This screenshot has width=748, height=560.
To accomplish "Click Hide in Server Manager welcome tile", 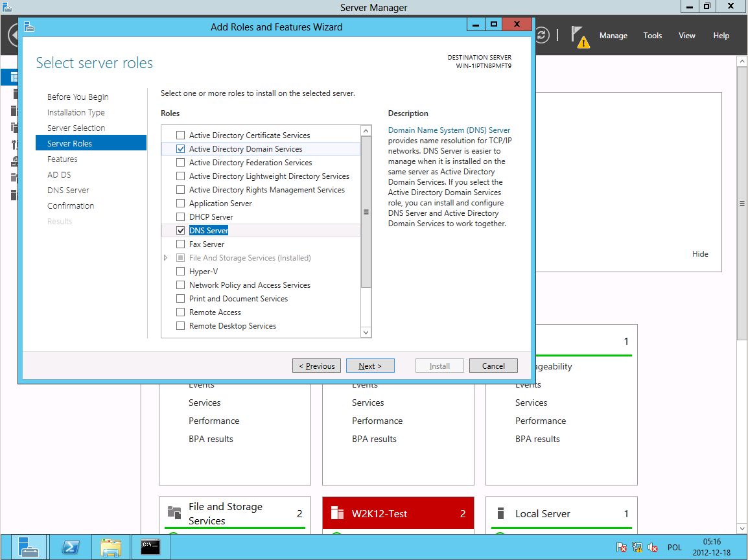I will tap(700, 254).
